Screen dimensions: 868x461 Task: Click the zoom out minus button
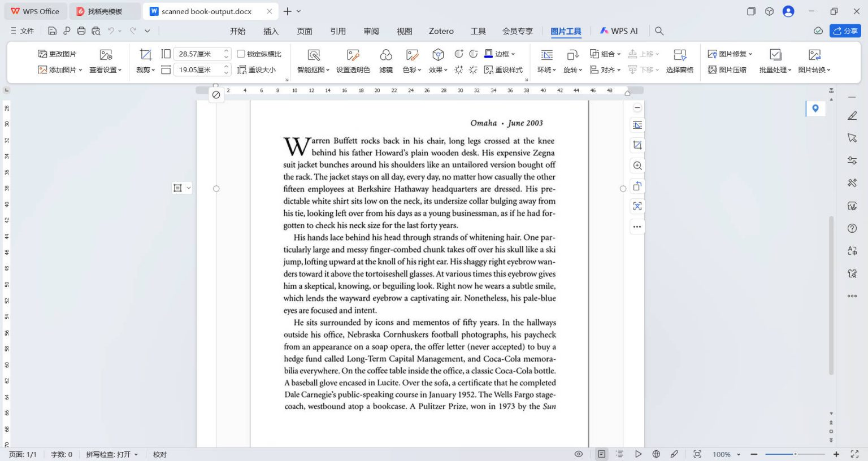click(x=754, y=454)
